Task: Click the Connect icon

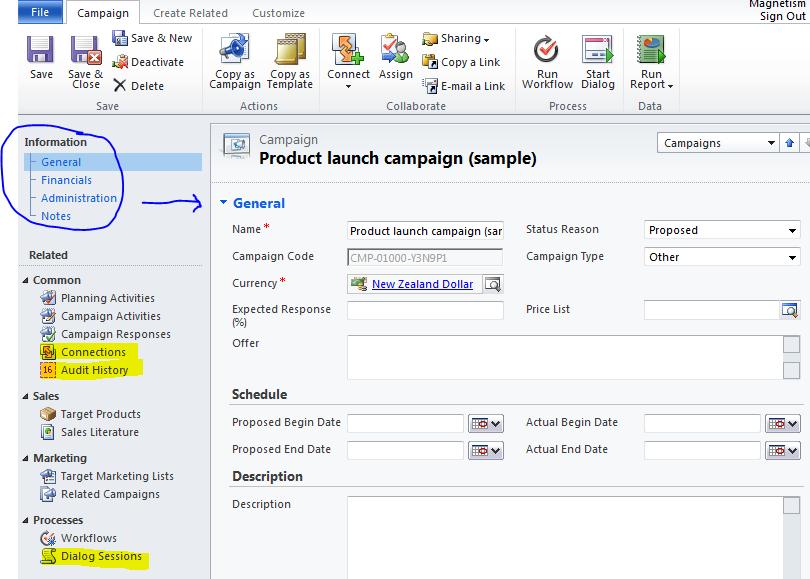Action: coord(348,49)
